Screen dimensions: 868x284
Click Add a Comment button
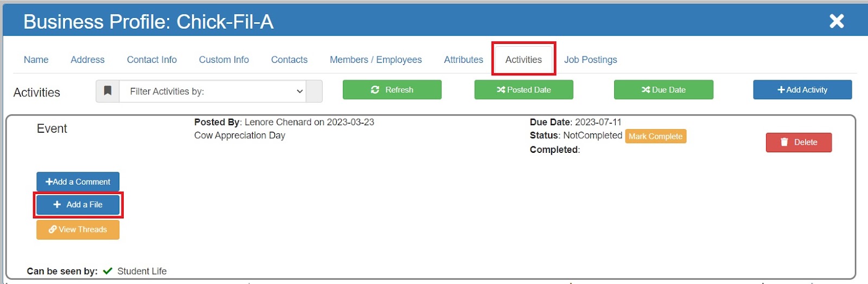[78, 182]
